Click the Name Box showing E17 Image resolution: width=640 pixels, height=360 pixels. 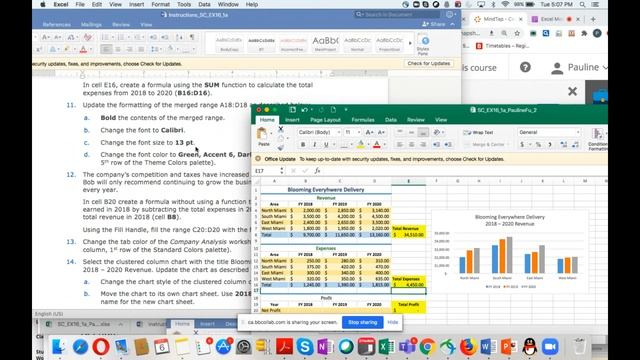[266, 171]
